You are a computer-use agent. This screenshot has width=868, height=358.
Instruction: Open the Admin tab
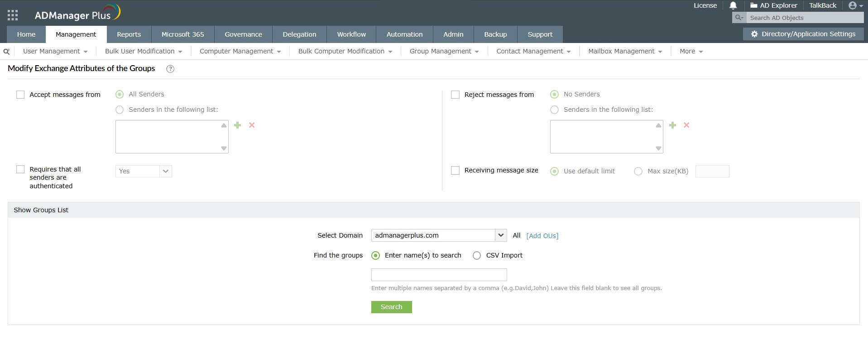(453, 34)
